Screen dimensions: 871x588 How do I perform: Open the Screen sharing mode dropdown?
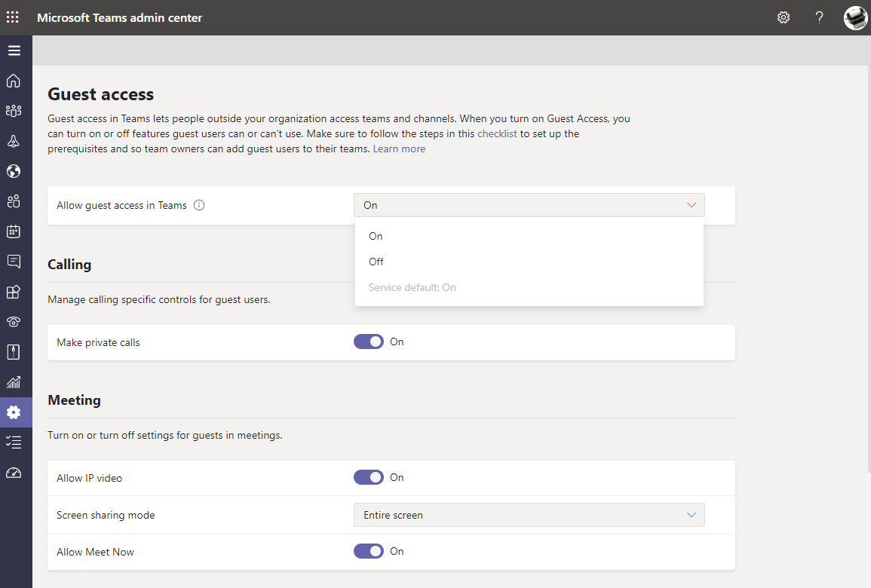coord(529,515)
